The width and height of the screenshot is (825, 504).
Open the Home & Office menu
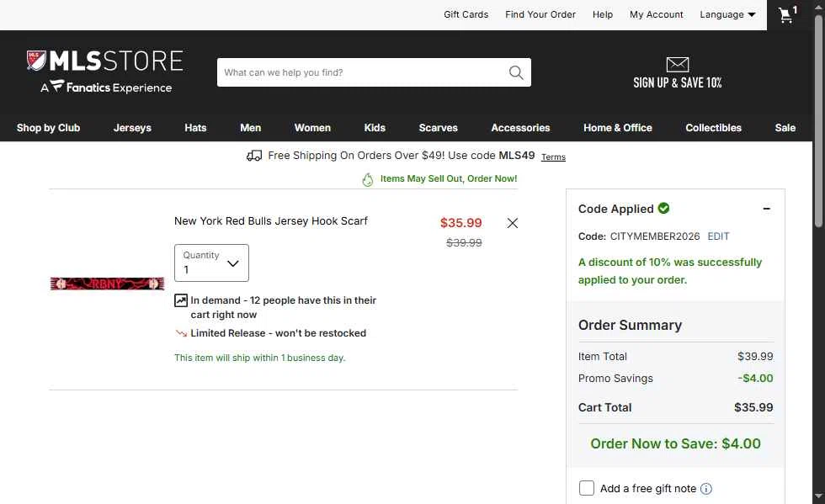[x=618, y=128]
